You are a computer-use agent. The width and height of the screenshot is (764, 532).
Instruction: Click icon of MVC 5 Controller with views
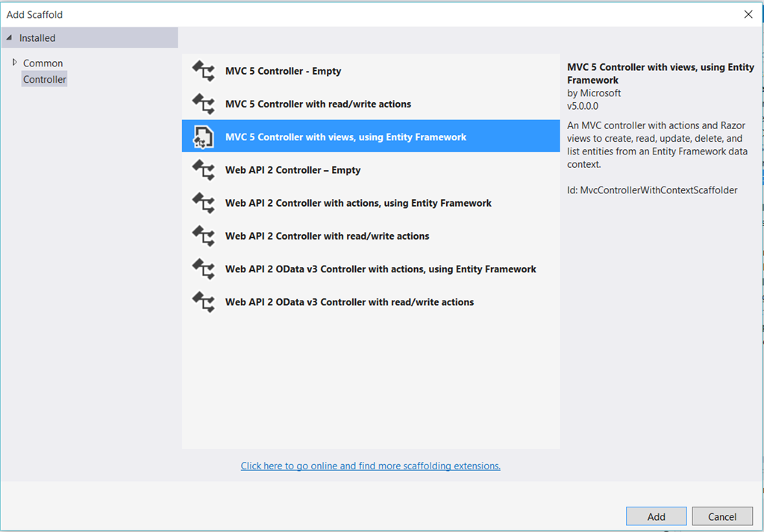(x=203, y=137)
